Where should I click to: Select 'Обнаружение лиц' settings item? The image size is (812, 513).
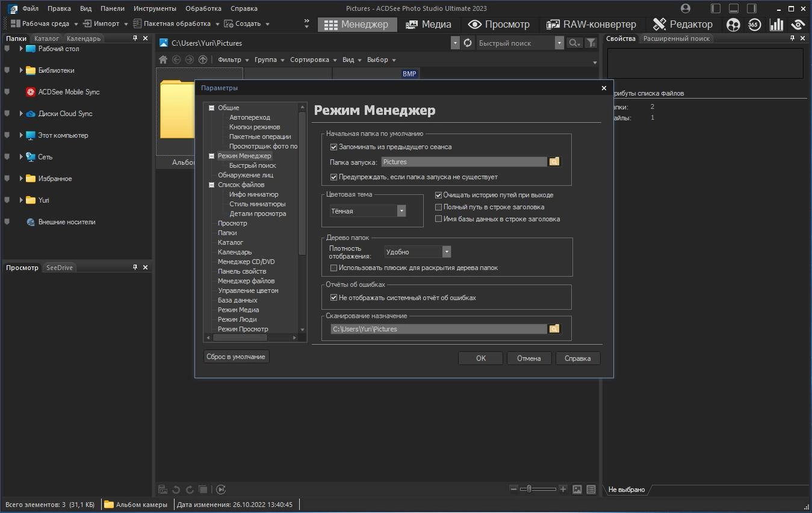(x=245, y=175)
